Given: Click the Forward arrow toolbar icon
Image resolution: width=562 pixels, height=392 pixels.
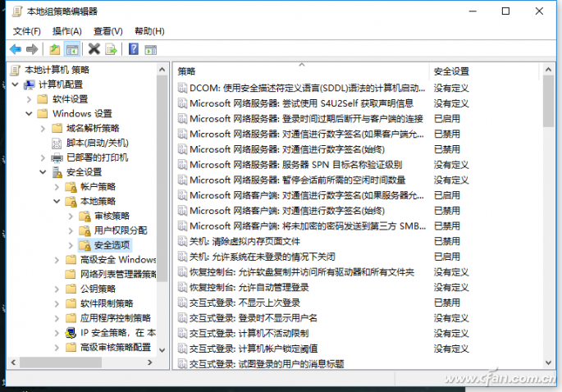Looking at the screenshot, I should click(x=32, y=49).
